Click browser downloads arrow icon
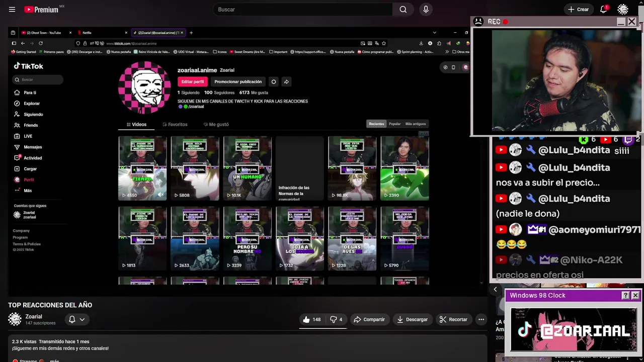Viewport: 644px width, 362px height. pyautogui.click(x=421, y=43)
